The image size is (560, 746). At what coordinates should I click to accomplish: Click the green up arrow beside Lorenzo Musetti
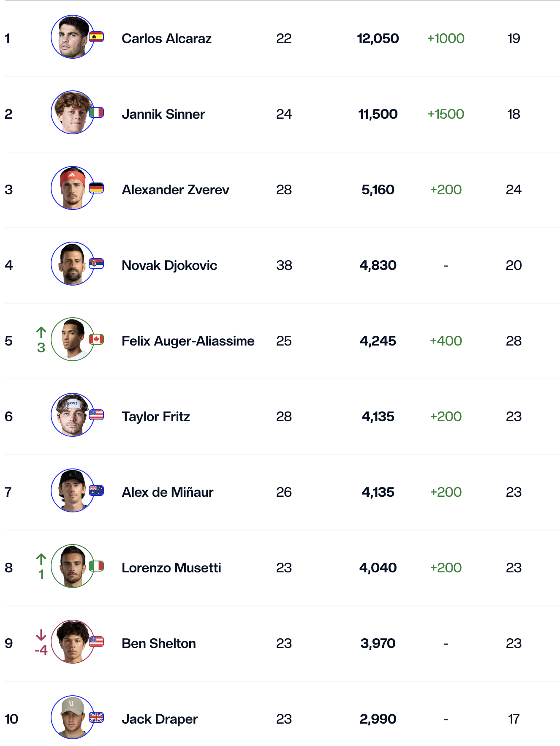pos(41,560)
